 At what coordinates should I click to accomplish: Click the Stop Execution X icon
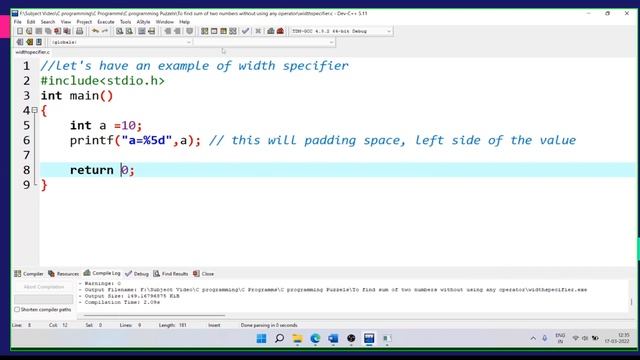tap(258, 31)
